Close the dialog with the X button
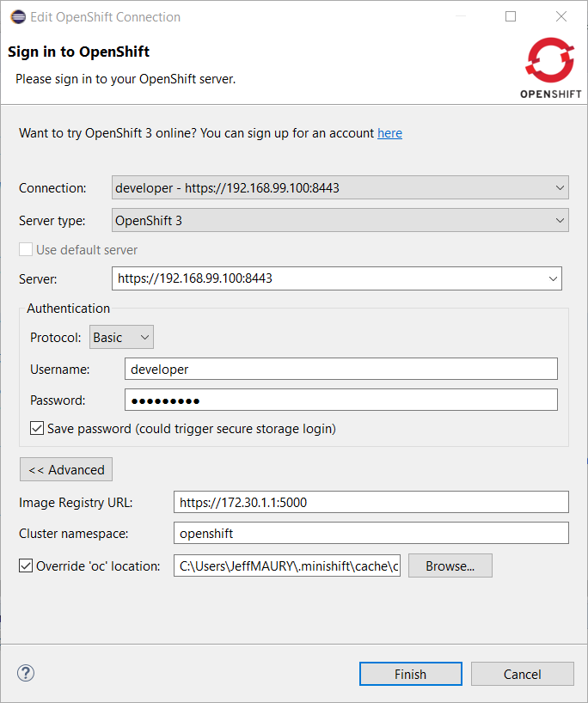The height and width of the screenshot is (703, 588). coord(561,16)
